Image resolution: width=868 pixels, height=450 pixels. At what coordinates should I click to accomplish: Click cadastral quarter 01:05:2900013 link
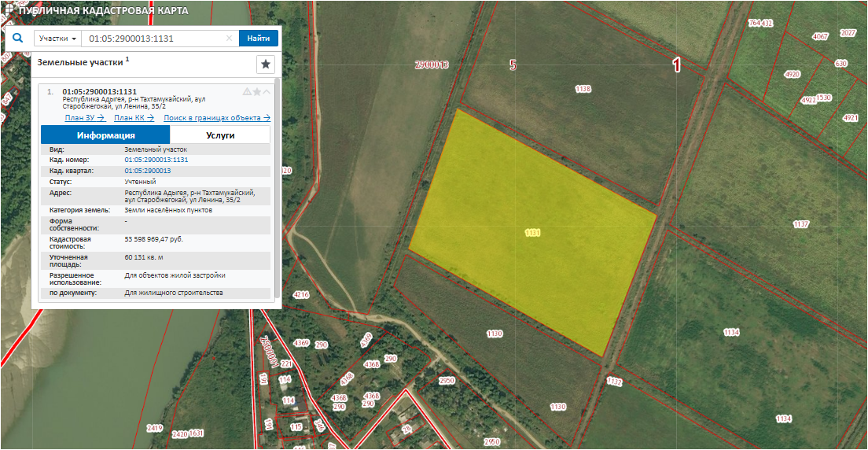pos(148,171)
